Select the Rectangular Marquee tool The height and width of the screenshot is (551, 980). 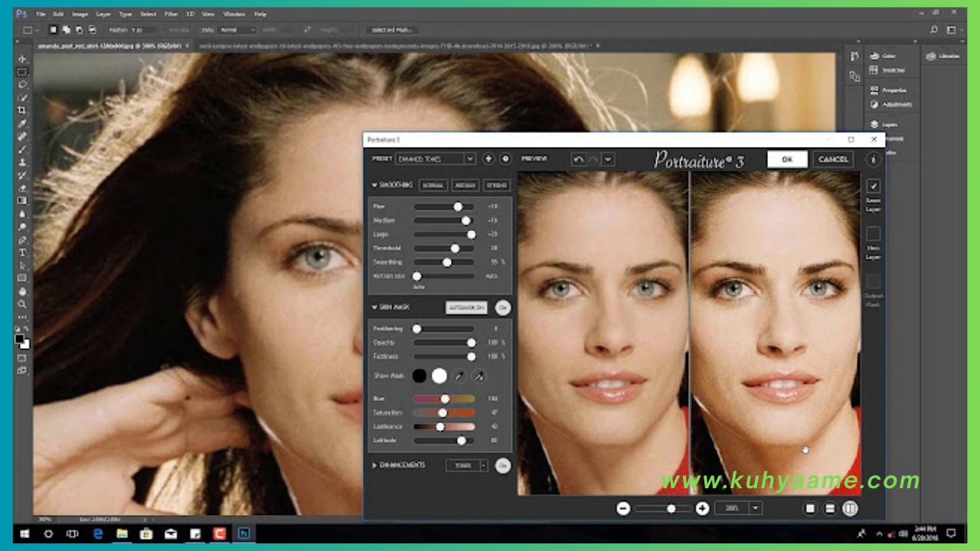[x=22, y=71]
